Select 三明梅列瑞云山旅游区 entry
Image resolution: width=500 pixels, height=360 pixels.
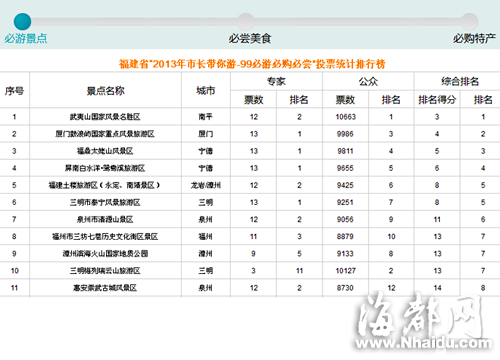click(105, 271)
